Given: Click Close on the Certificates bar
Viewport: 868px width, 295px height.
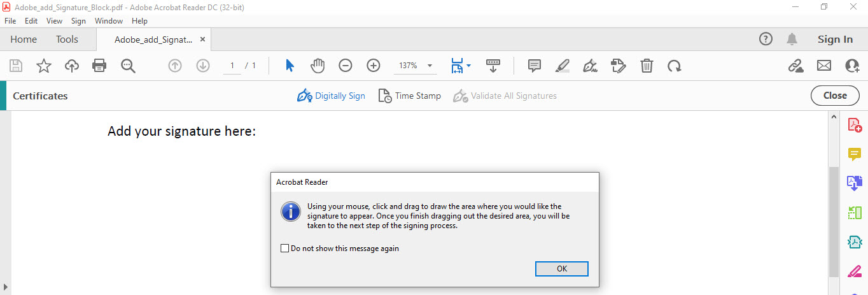Looking at the screenshot, I should (x=834, y=96).
